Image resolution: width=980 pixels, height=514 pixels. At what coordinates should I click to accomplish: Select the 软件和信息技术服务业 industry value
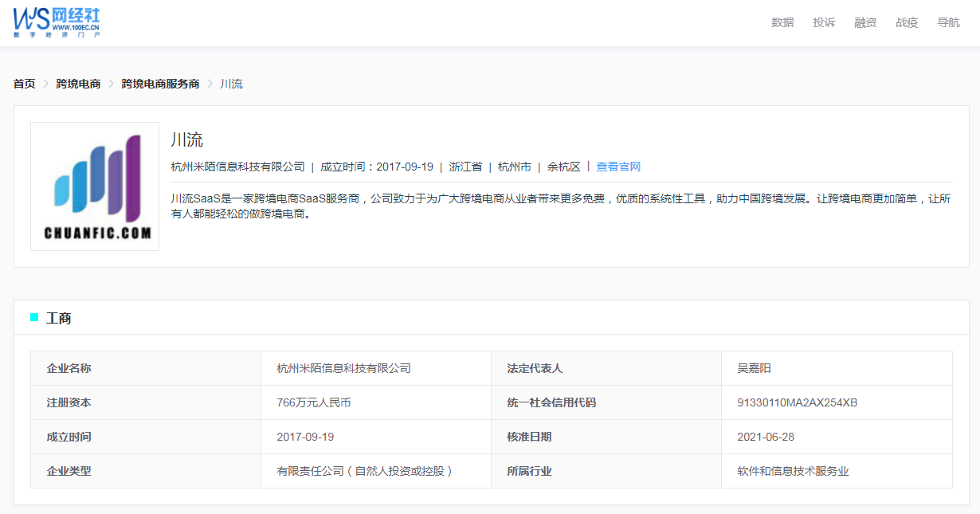tap(794, 471)
